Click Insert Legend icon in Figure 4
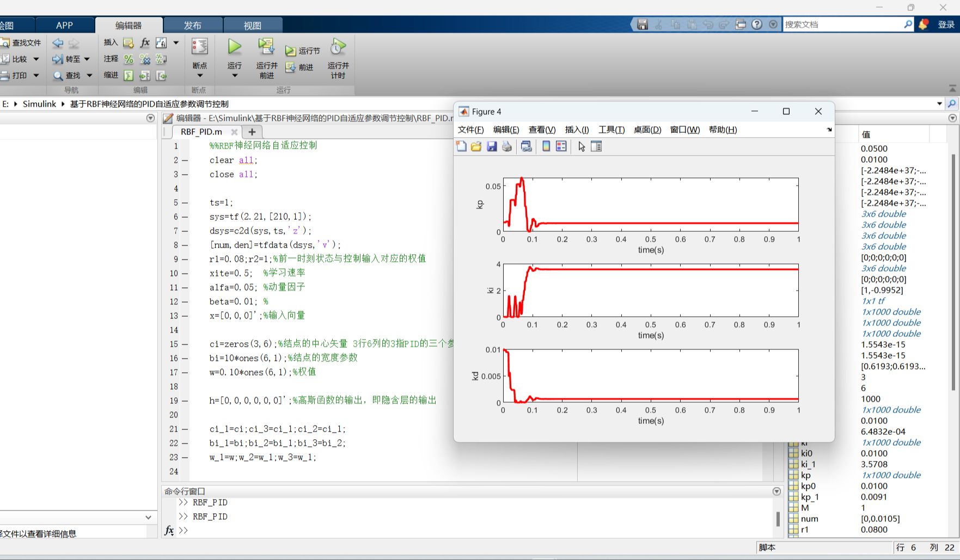 [x=561, y=146]
